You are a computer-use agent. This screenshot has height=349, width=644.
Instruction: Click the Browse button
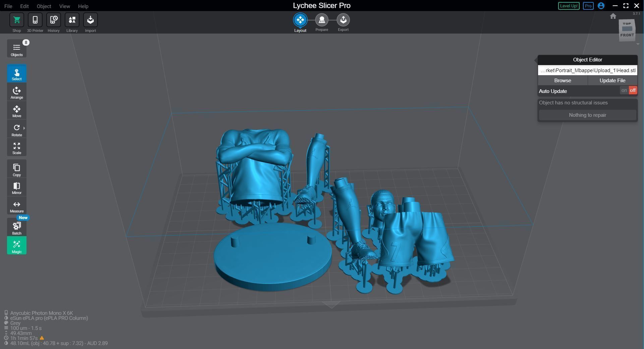563,81
